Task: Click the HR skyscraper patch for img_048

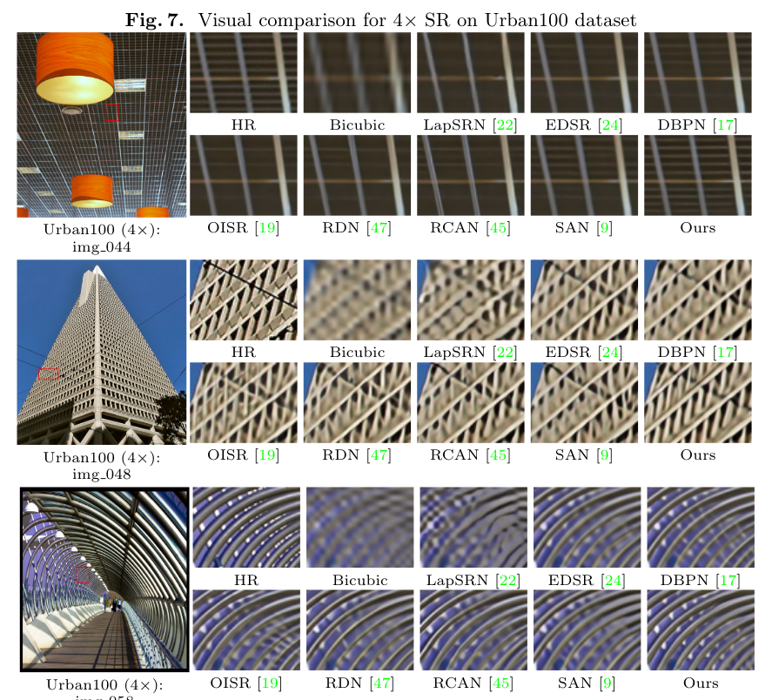Action: (x=244, y=300)
